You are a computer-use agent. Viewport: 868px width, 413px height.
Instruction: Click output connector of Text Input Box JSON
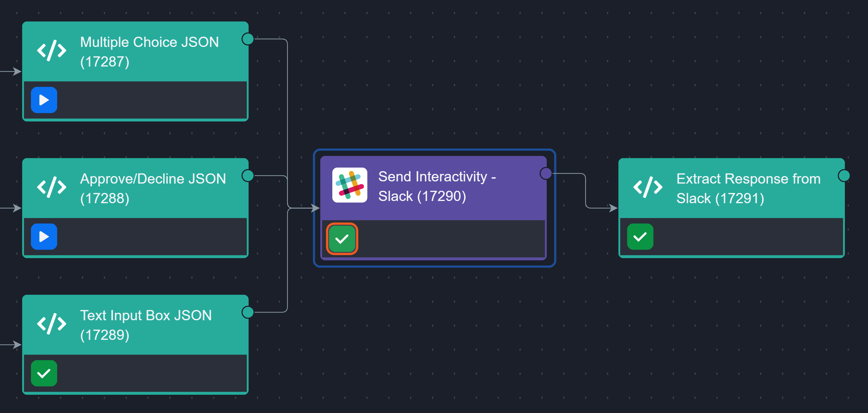(x=248, y=312)
